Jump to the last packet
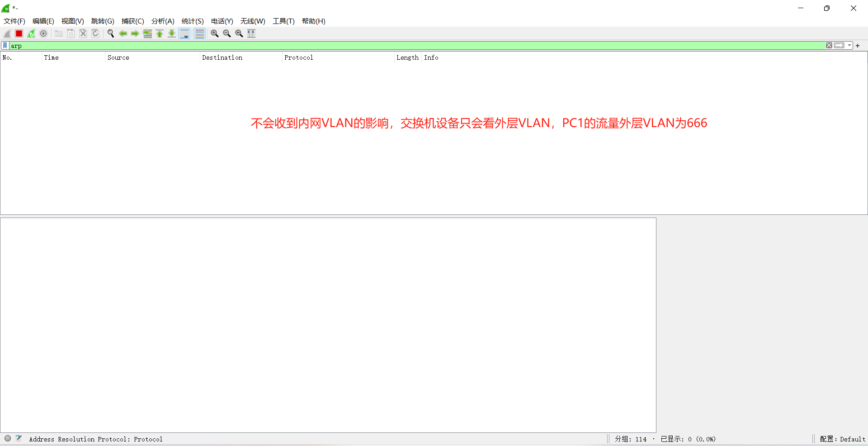Screen dimensions: 868x446 172,33
